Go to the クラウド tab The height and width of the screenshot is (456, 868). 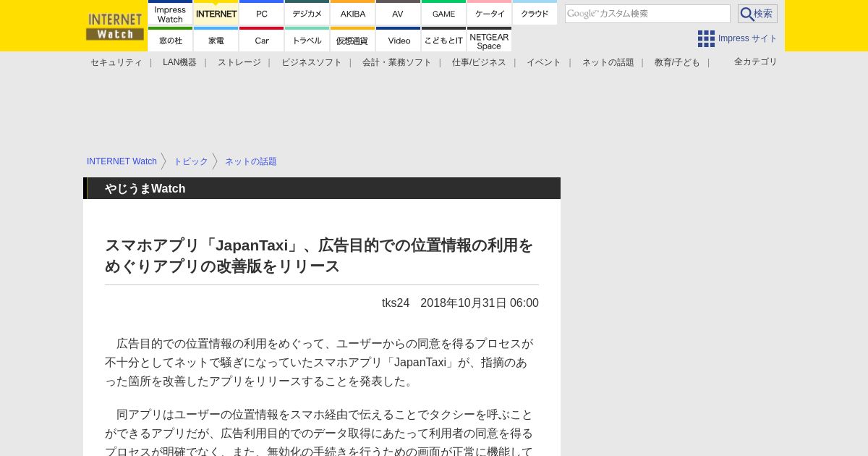pyautogui.click(x=535, y=12)
